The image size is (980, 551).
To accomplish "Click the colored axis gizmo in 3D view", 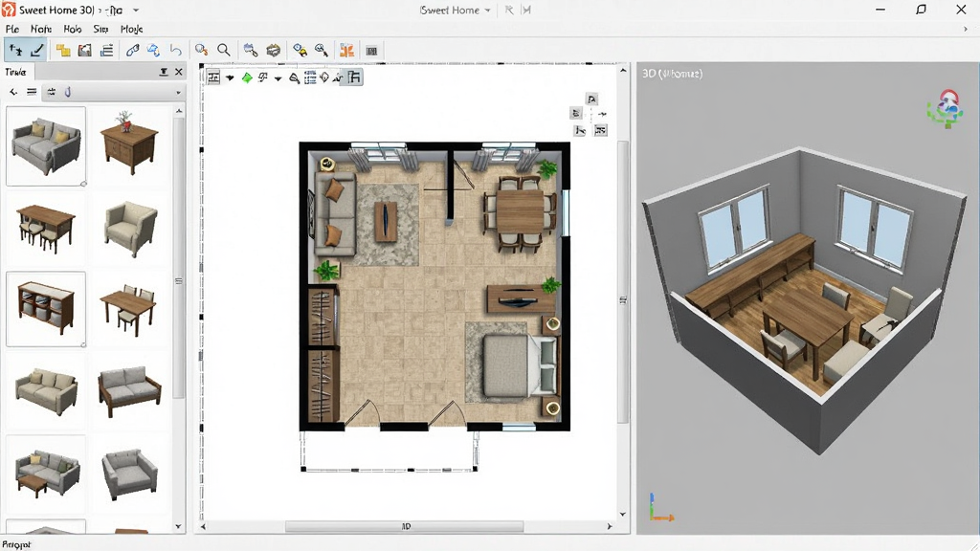I will point(660,507).
